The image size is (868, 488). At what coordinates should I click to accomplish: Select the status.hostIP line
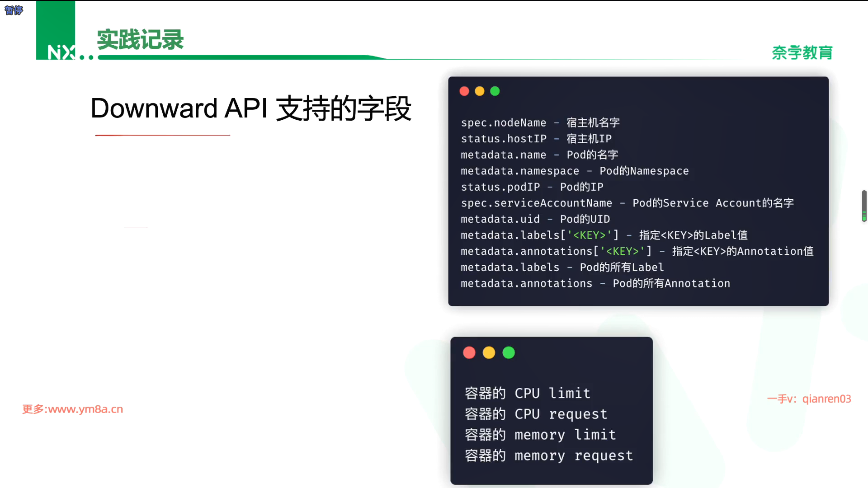click(536, 139)
